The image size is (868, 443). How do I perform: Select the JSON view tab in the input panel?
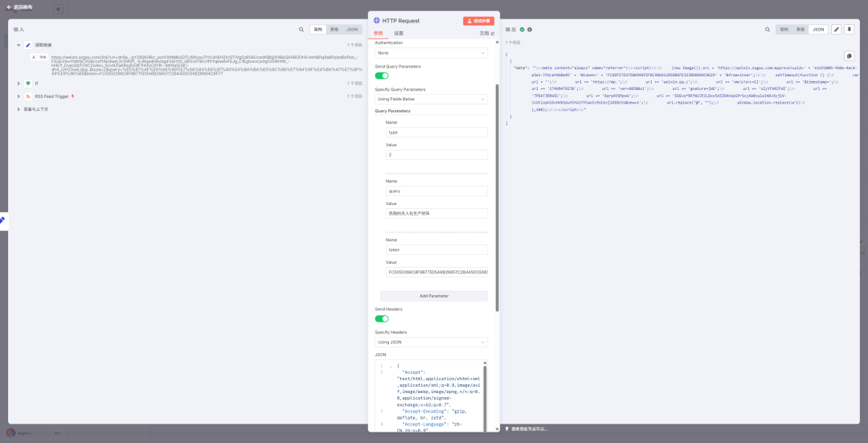[x=352, y=30]
